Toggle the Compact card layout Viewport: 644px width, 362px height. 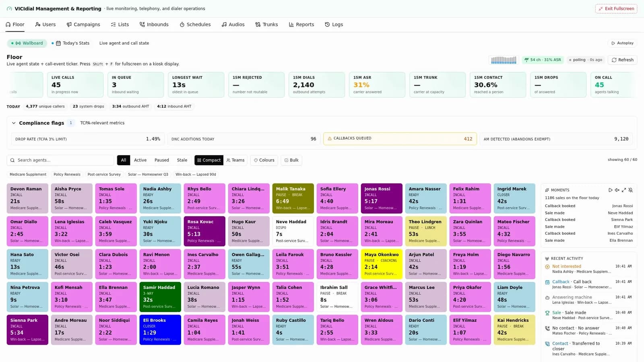[x=208, y=160]
